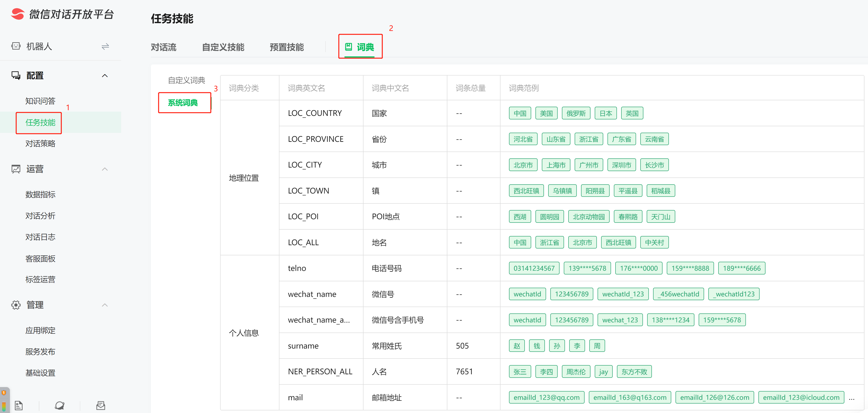Go to 数据指标 page
Screen dimensions: 868x413
click(x=40, y=194)
